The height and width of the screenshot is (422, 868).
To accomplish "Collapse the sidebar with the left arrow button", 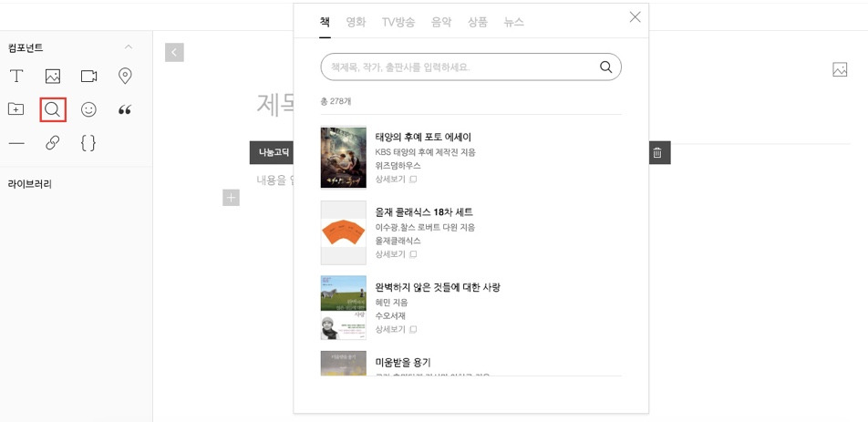I will [174, 53].
